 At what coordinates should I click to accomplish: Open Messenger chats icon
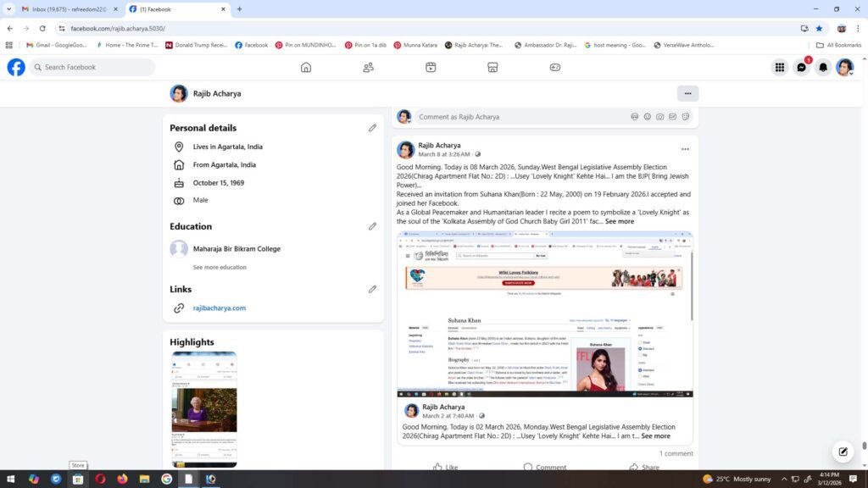pyautogui.click(x=801, y=68)
